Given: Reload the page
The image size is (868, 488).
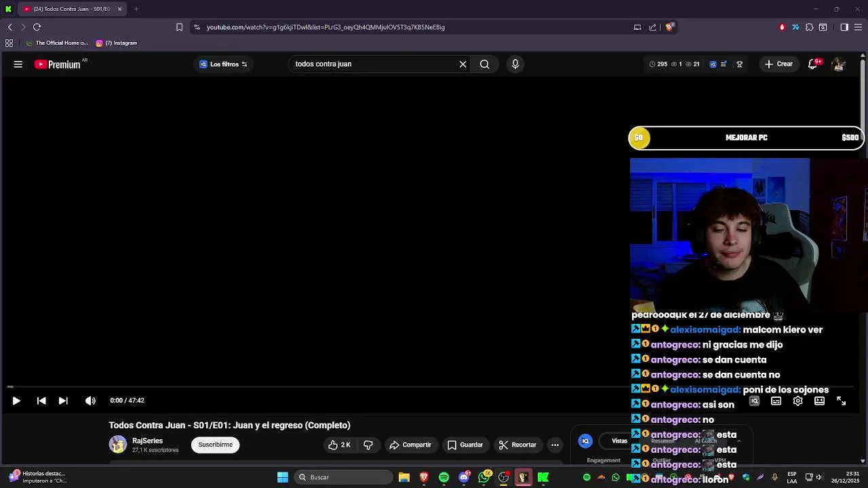Looking at the screenshot, I should click(37, 27).
